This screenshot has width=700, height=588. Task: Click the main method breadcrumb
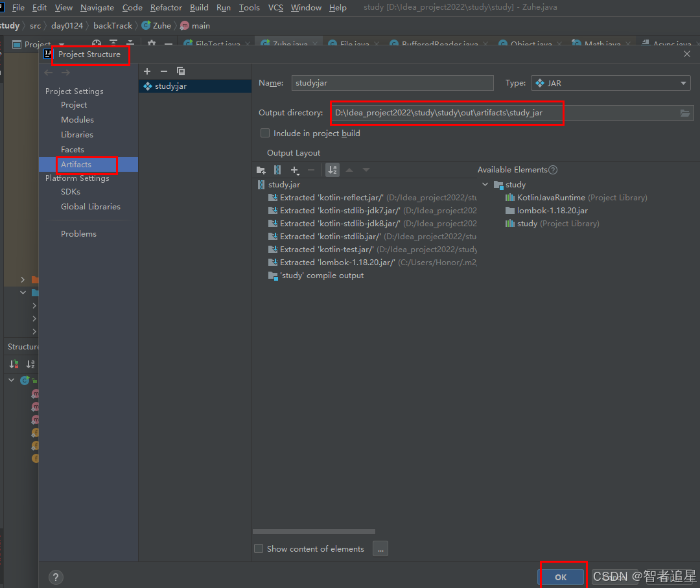pyautogui.click(x=195, y=26)
